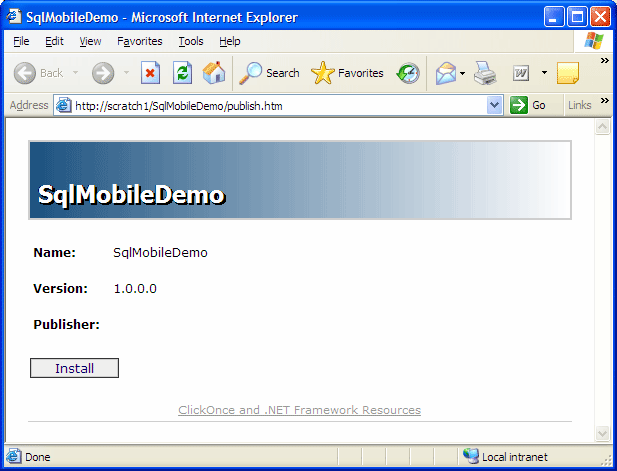Open Mail button dropdown arrow
The image size is (617, 471).
462,73
